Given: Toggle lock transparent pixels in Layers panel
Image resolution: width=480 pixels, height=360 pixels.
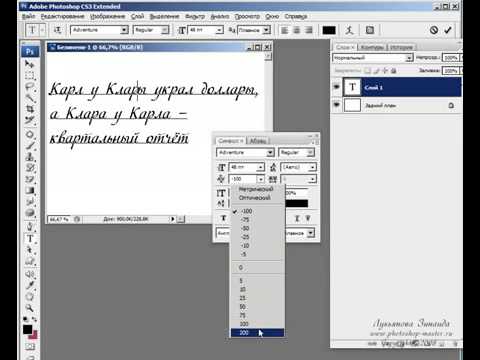Looking at the screenshot, I should pyautogui.click(x=367, y=71).
